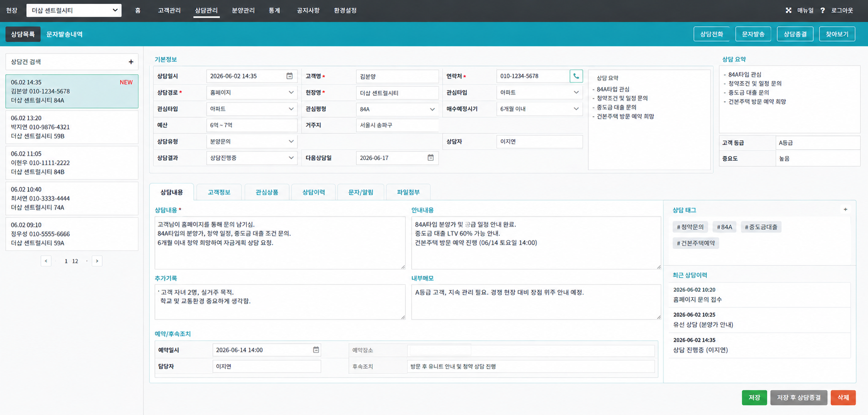Screen dimensions: 868x415
Task: Expand the 현장 site selector dropdown
Action: [74, 10]
